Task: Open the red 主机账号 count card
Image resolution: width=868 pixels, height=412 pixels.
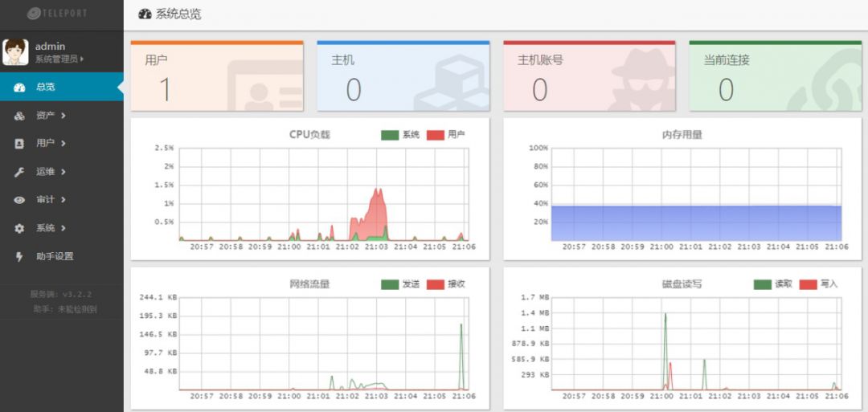Action: point(590,75)
